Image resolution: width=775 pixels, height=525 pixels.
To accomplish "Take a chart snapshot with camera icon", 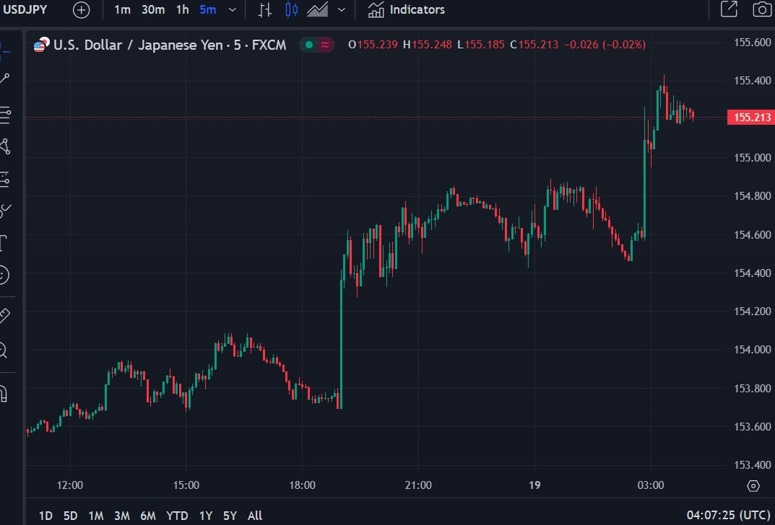I will click(x=762, y=9).
